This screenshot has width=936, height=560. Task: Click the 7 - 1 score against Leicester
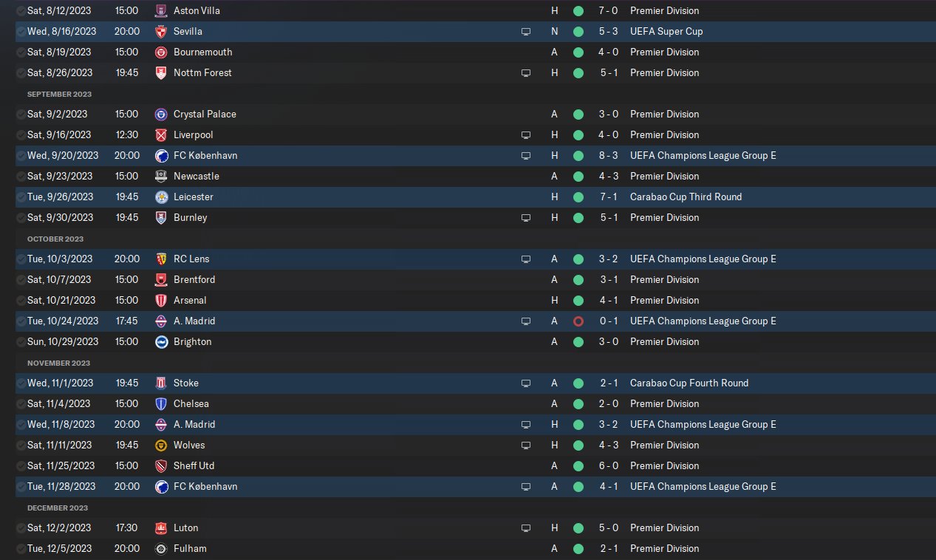tap(609, 197)
